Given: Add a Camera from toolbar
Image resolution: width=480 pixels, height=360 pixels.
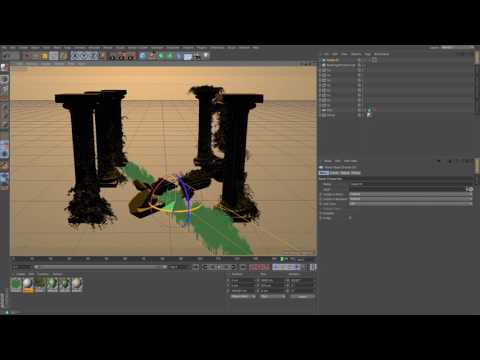Looking at the screenshot, I should coord(197,56).
